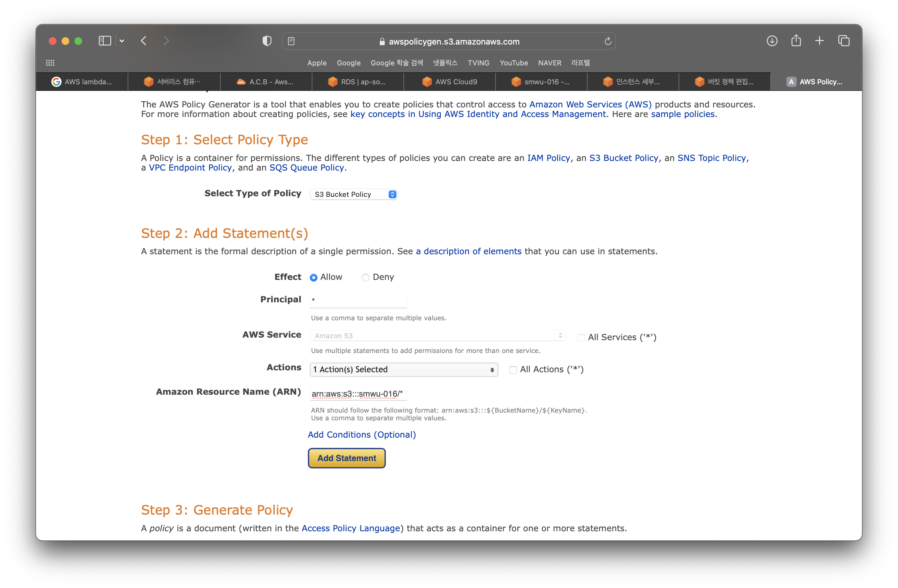Open the SQS Queue Policy link
898x588 pixels.
[307, 167]
